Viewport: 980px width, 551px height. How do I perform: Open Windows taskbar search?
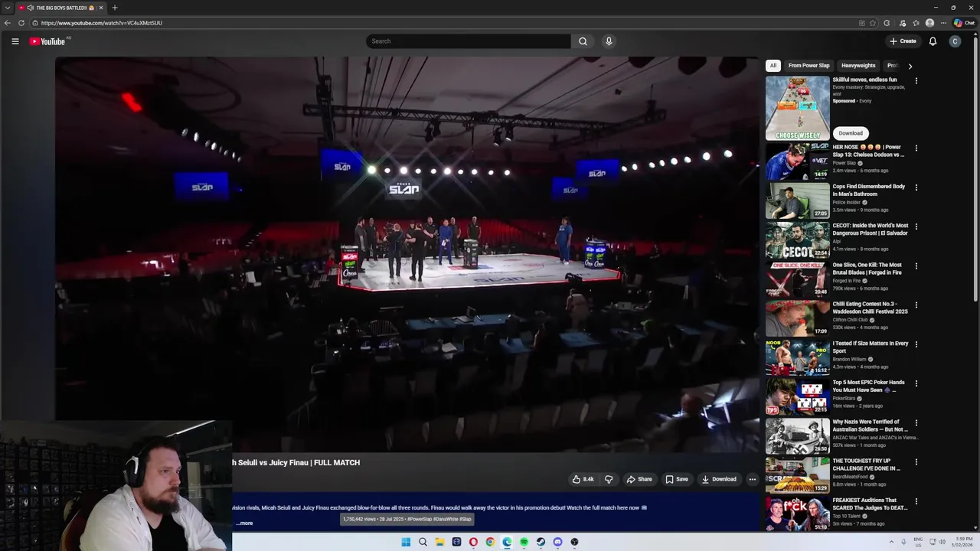[423, 542]
